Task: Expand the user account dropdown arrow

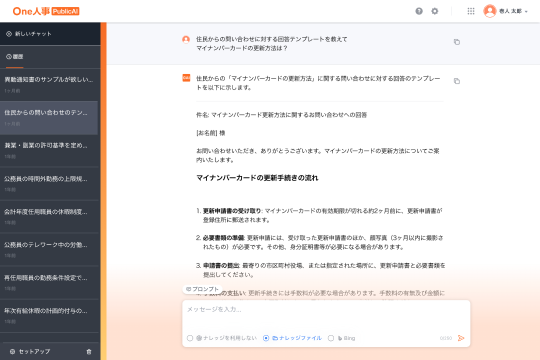Action: [526, 12]
